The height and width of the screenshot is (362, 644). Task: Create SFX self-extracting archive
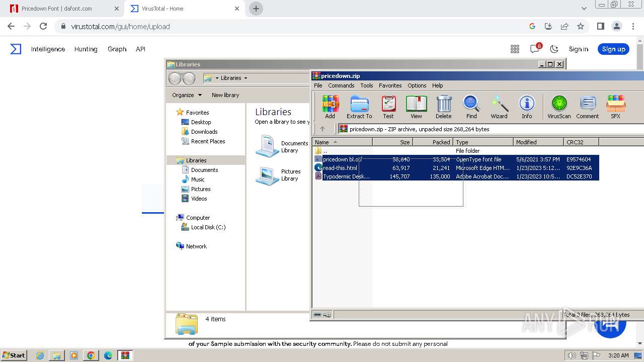point(615,107)
